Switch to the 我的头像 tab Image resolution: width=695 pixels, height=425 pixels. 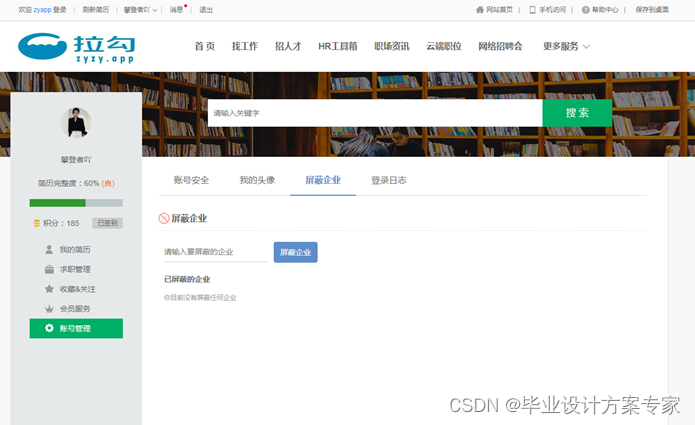pos(257,180)
